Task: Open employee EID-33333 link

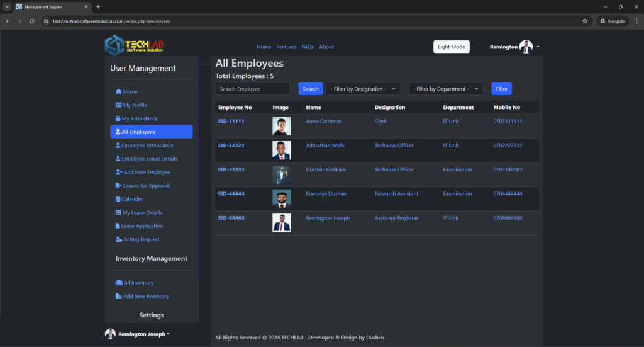Action: 231,169
